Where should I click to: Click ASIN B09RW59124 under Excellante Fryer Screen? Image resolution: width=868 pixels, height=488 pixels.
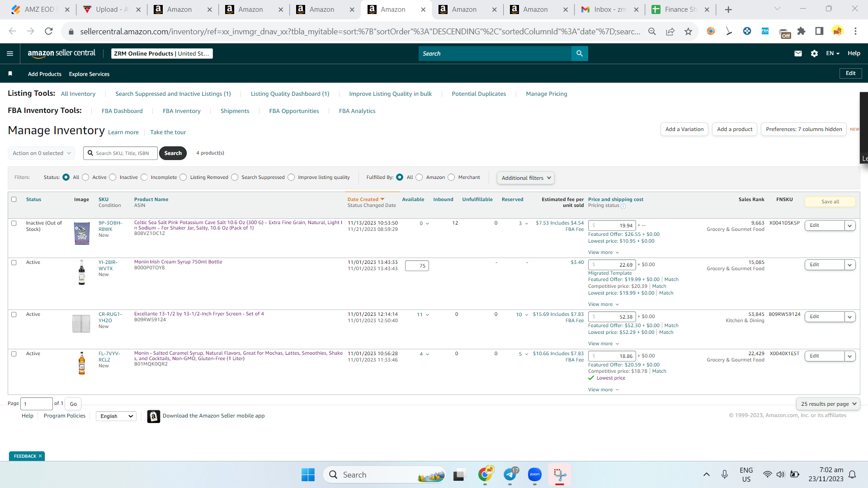point(150,320)
